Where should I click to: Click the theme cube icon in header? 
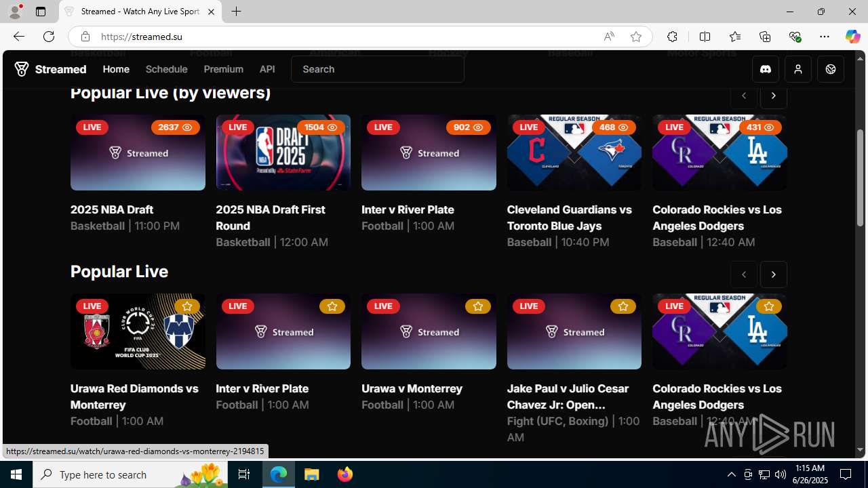831,69
